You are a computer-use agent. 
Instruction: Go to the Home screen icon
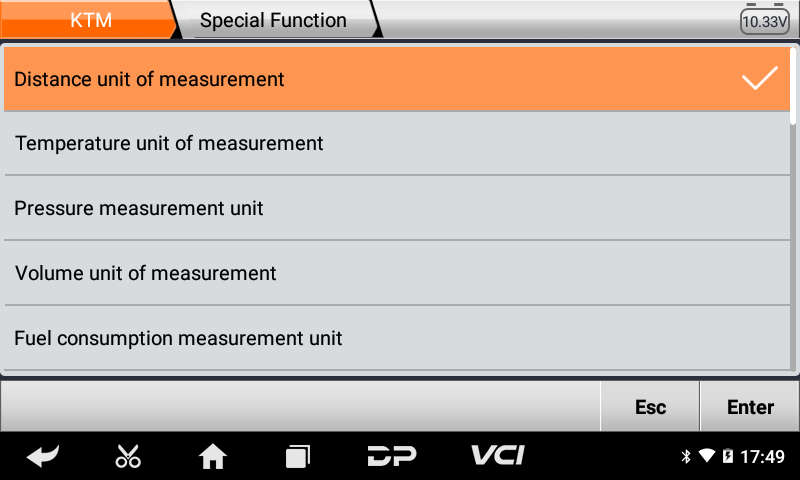pyautogui.click(x=212, y=456)
